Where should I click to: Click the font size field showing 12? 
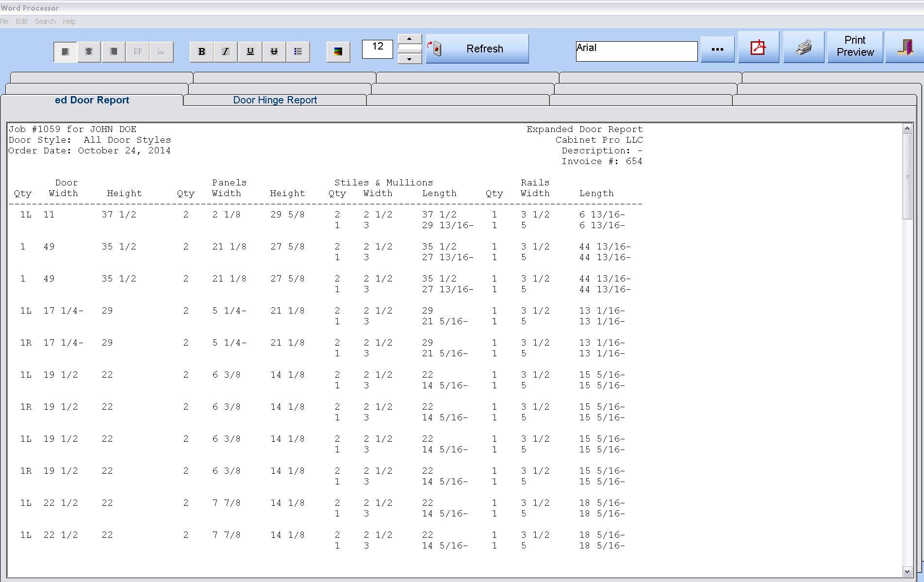(378, 49)
